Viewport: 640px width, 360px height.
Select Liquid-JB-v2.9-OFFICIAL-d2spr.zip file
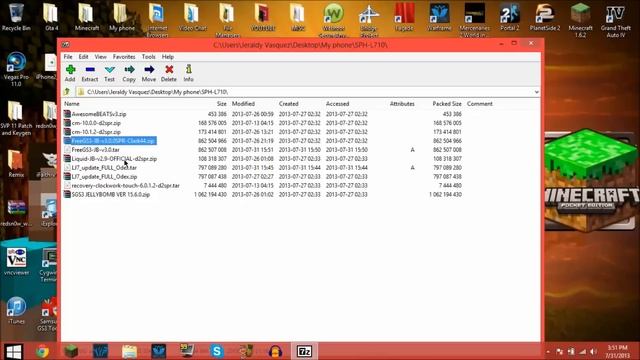coord(114,159)
